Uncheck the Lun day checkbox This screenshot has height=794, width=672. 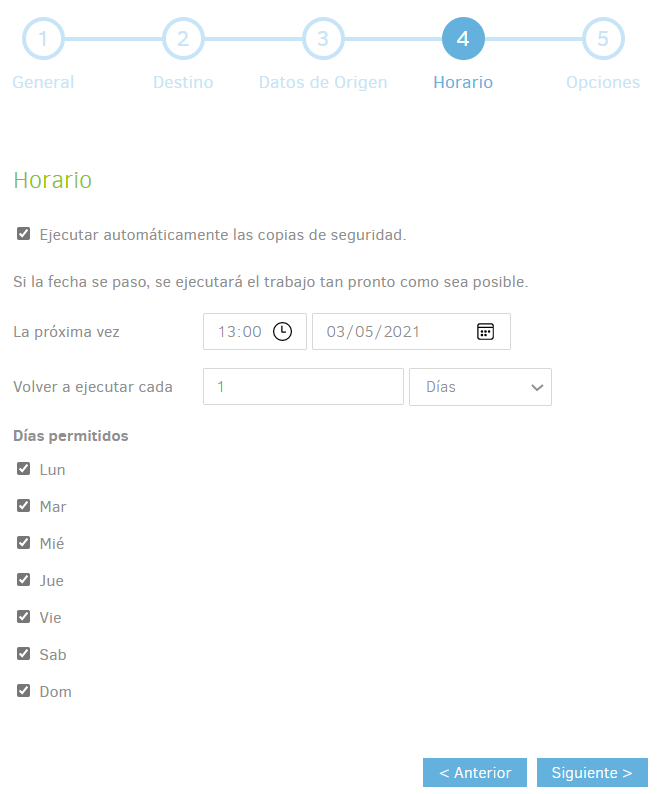point(24,468)
